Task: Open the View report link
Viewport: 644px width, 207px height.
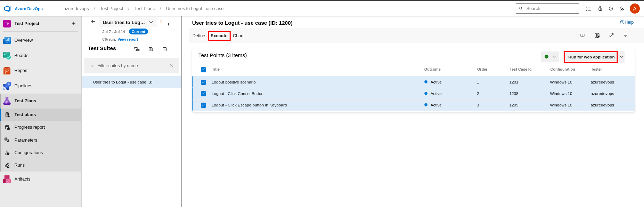Action: tap(128, 40)
